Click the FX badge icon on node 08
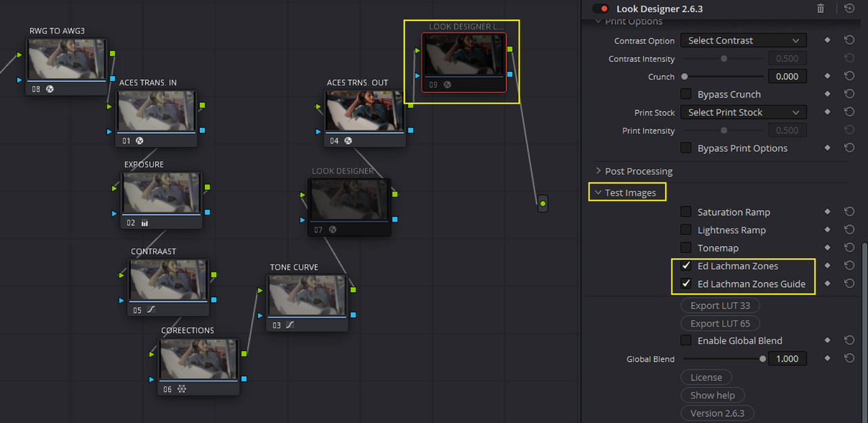 click(x=50, y=89)
